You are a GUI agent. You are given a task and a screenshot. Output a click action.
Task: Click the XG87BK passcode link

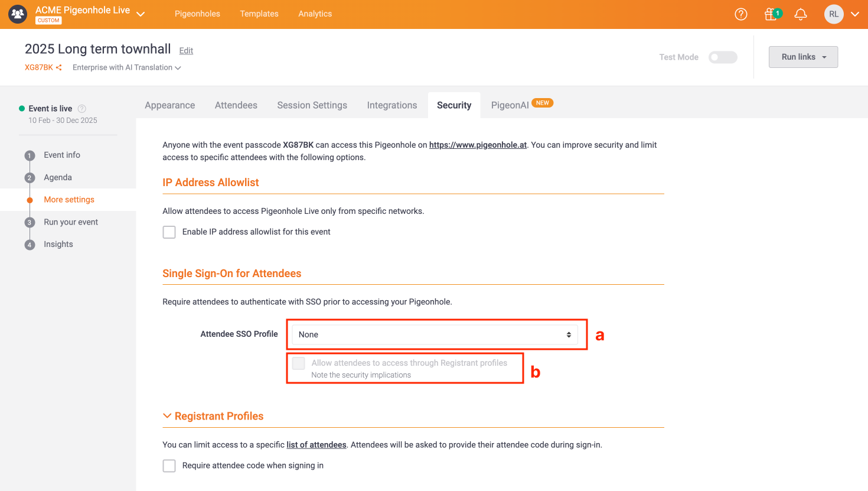[39, 67]
